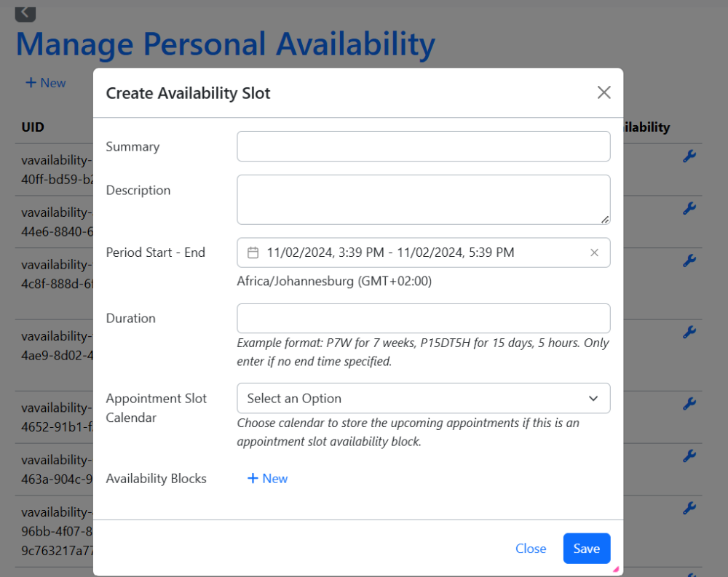This screenshot has width=728, height=577.
Task: Open the Appointment Slot Calendar dropdown
Action: pos(423,398)
